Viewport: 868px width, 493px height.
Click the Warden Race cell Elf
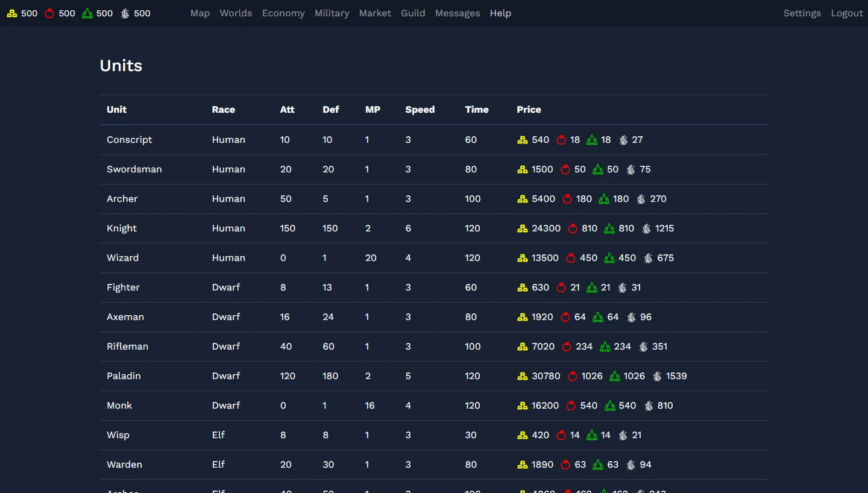[218, 465]
